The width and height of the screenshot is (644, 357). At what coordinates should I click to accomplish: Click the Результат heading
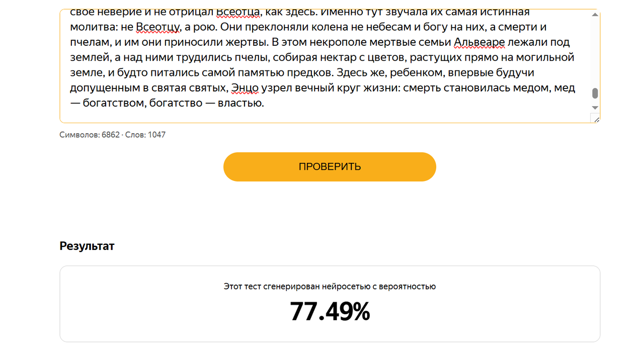click(87, 246)
